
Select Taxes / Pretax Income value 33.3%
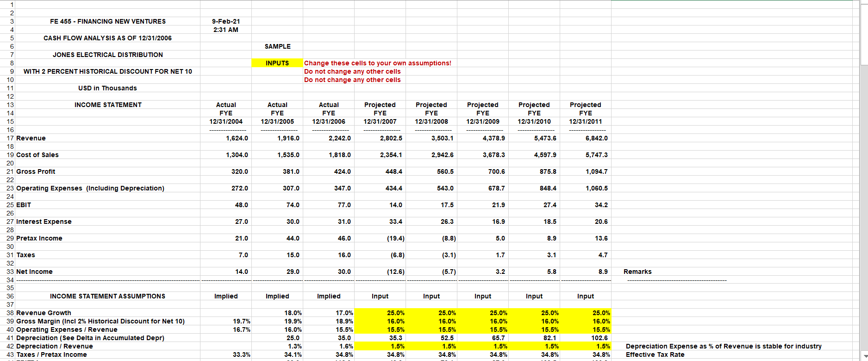242,355
